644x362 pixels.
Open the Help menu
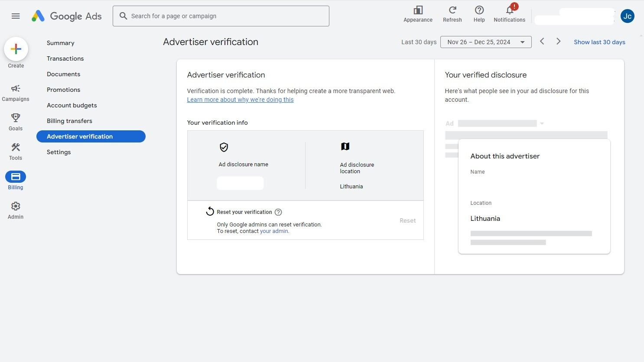[479, 14]
